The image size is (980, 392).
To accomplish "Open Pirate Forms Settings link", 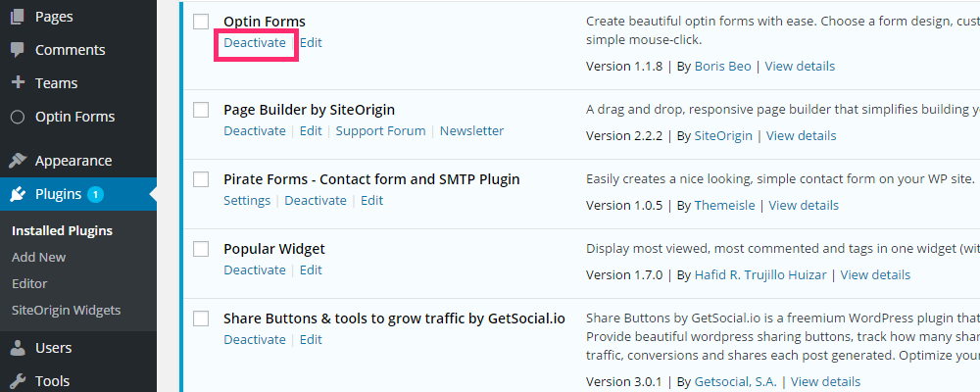I will [x=247, y=201].
